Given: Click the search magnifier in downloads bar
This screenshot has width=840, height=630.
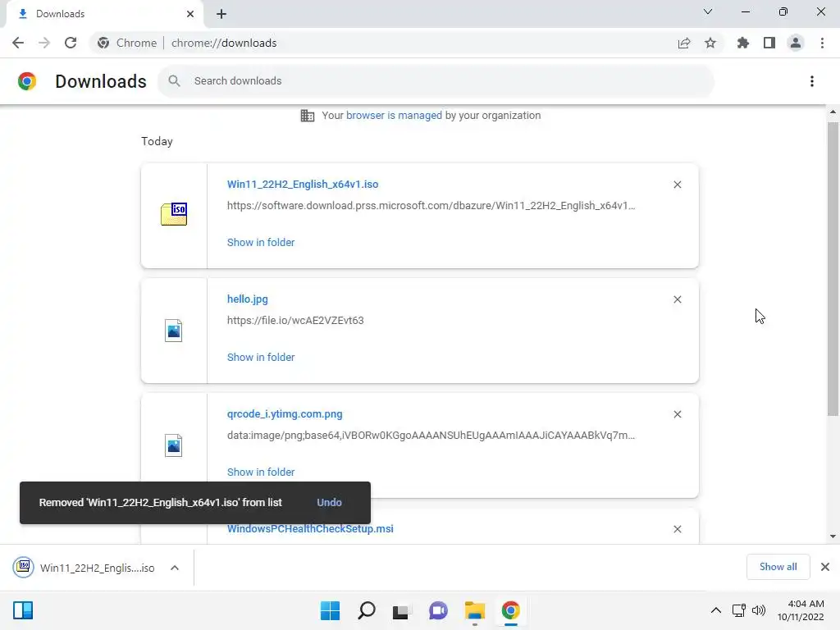Looking at the screenshot, I should pyautogui.click(x=174, y=81).
